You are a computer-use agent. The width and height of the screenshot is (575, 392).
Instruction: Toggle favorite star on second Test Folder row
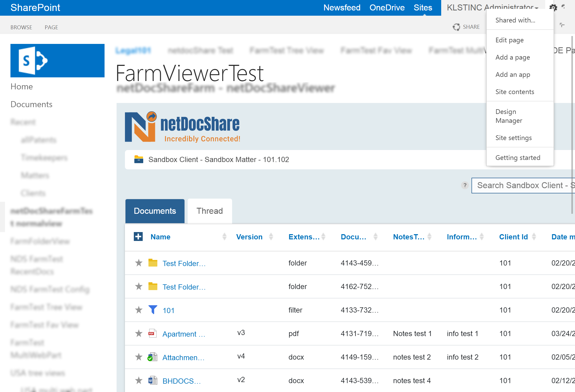point(139,286)
